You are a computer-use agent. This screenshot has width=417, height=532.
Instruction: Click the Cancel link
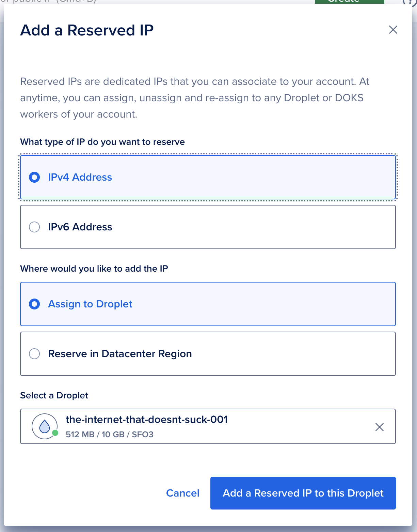(x=182, y=493)
